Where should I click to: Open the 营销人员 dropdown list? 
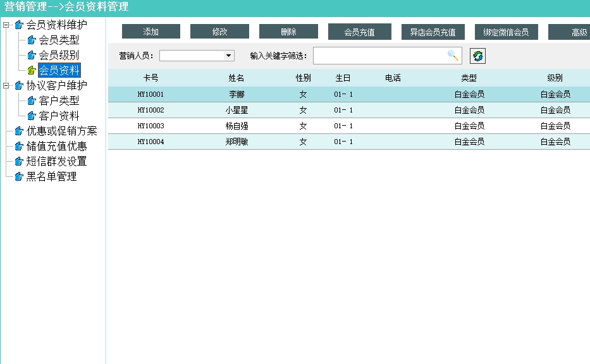click(x=229, y=56)
